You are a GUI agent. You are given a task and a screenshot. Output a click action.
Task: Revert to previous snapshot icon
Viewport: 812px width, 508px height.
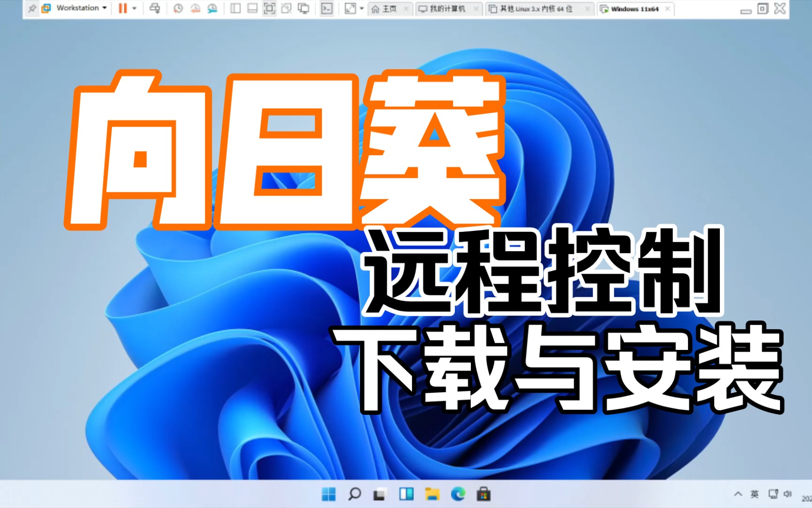(x=195, y=8)
